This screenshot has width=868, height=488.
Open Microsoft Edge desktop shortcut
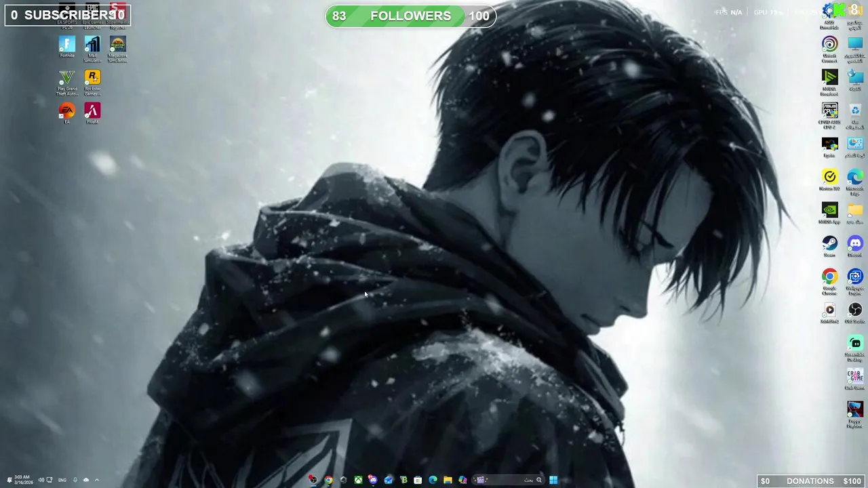[x=854, y=182]
